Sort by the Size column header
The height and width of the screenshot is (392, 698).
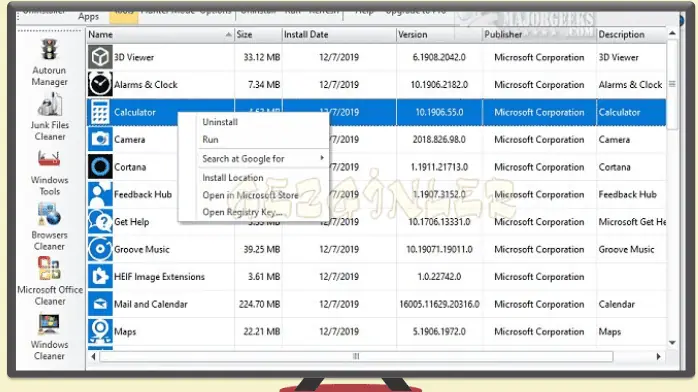point(258,34)
